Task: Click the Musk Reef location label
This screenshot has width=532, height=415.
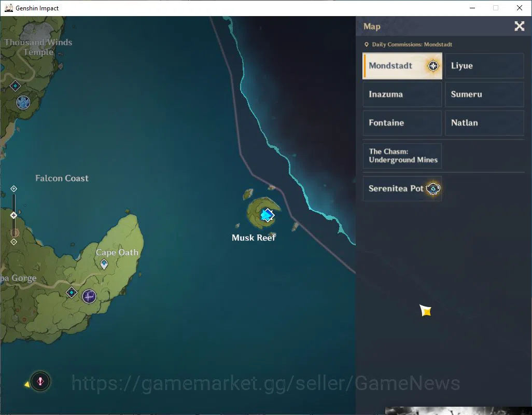Action: coord(254,238)
